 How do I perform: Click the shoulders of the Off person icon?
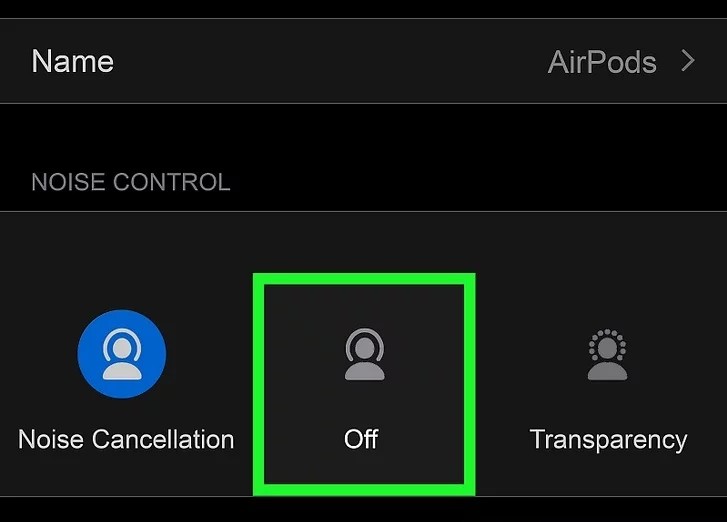coord(364,372)
